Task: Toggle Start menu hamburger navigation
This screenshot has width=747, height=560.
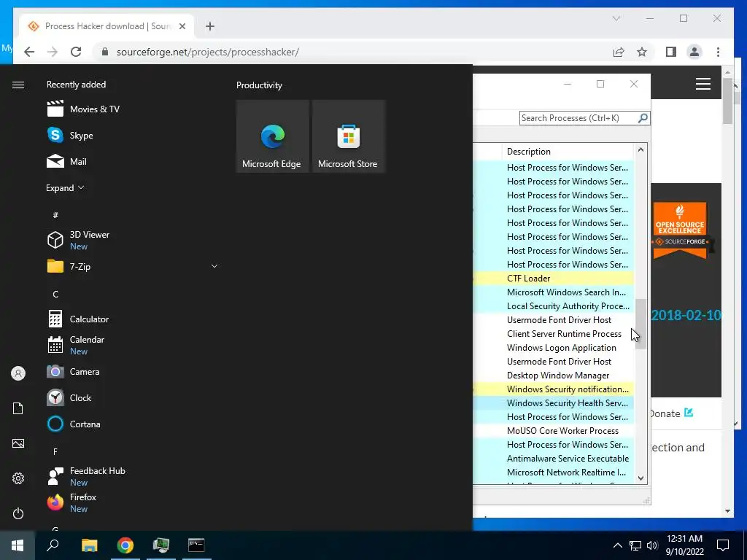Action: click(x=18, y=85)
